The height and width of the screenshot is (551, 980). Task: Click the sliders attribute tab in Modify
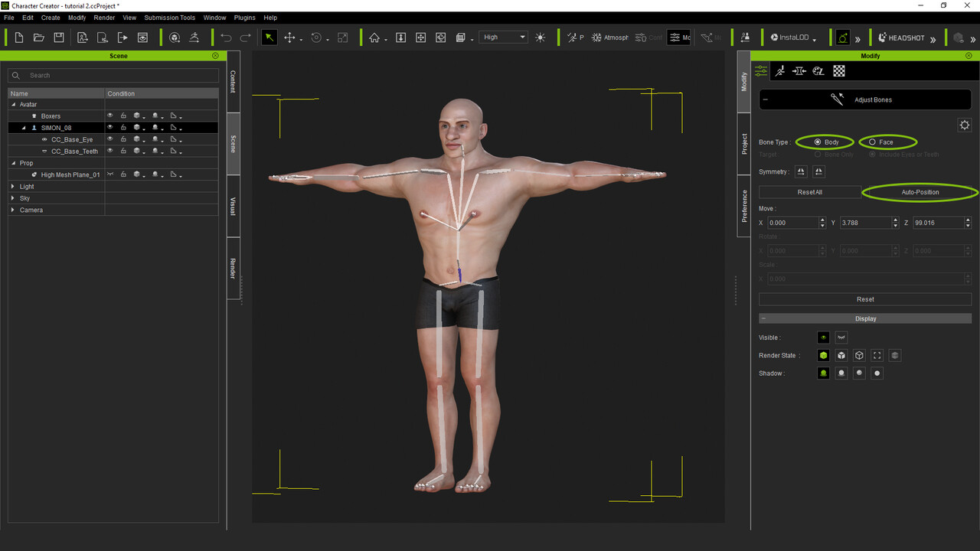tap(760, 70)
